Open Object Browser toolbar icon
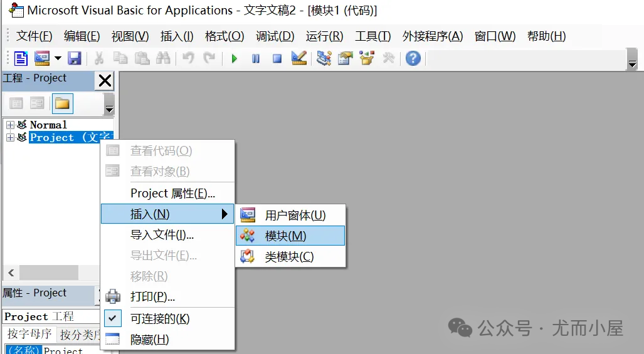Image resolution: width=644 pixels, height=354 pixels. [367, 59]
